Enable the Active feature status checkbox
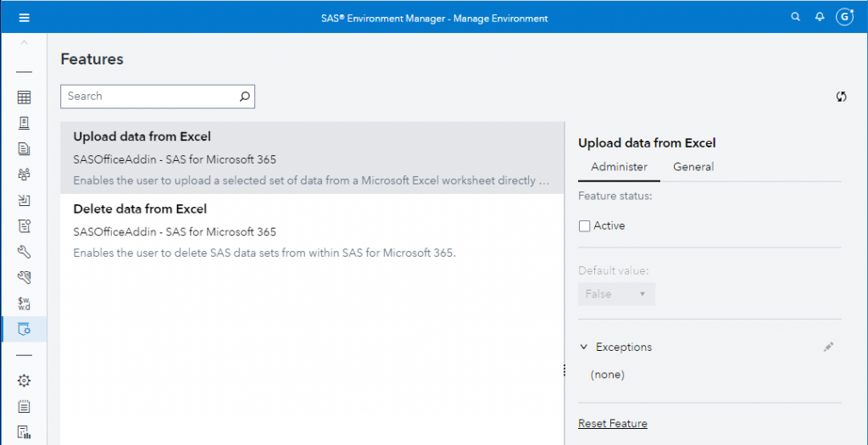Screen dimensions: 868x445 point(584,226)
